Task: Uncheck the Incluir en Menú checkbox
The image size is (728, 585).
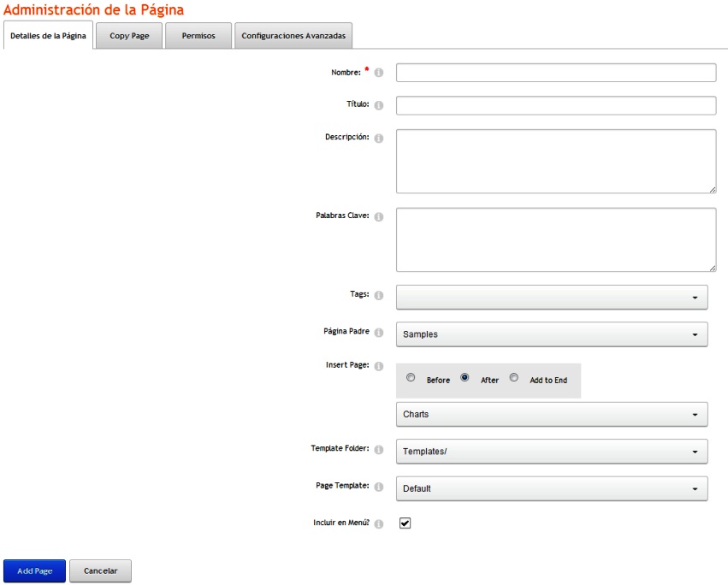Action: point(405,523)
